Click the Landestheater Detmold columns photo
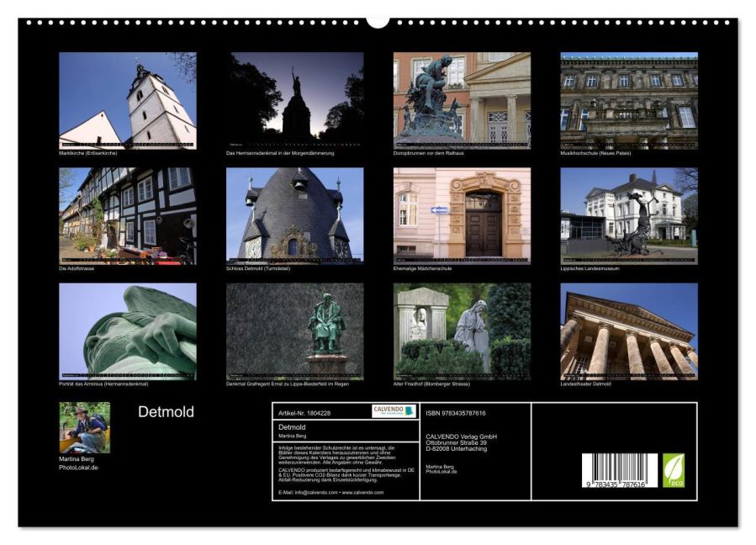Viewport: 756px width, 545px height. (629, 331)
